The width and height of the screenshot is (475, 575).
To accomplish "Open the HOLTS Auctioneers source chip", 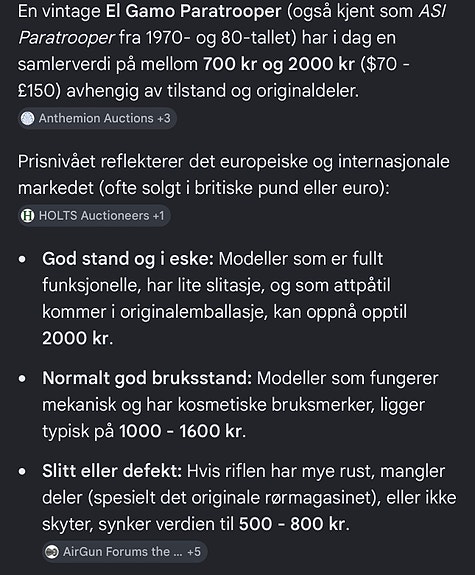I will click(94, 216).
